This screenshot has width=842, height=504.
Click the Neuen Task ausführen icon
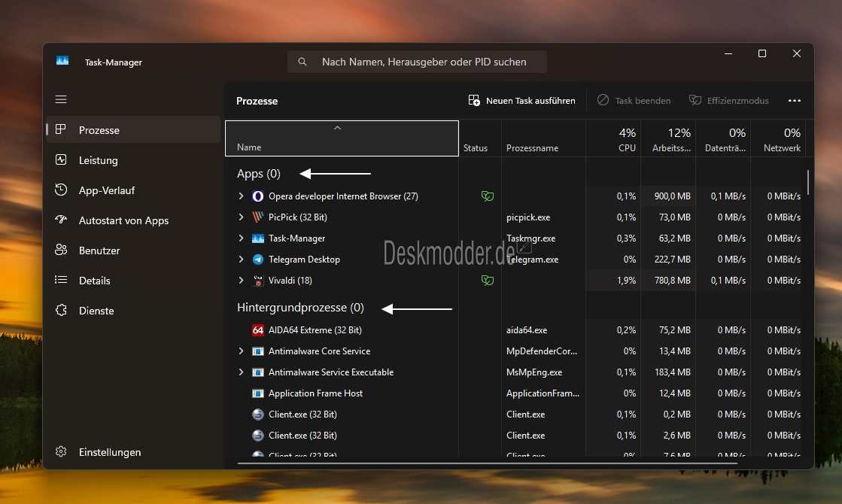pyautogui.click(x=473, y=100)
